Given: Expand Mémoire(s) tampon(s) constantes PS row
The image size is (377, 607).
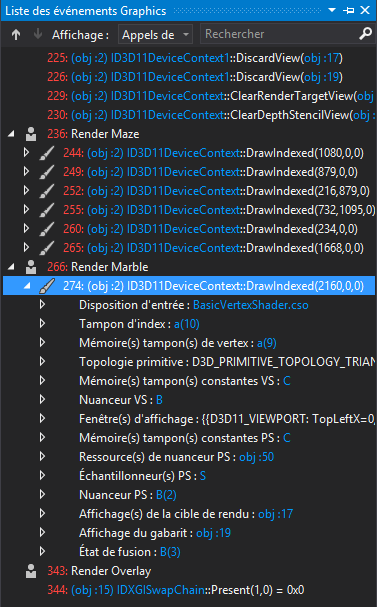Looking at the screenshot, I should pyautogui.click(x=43, y=437).
